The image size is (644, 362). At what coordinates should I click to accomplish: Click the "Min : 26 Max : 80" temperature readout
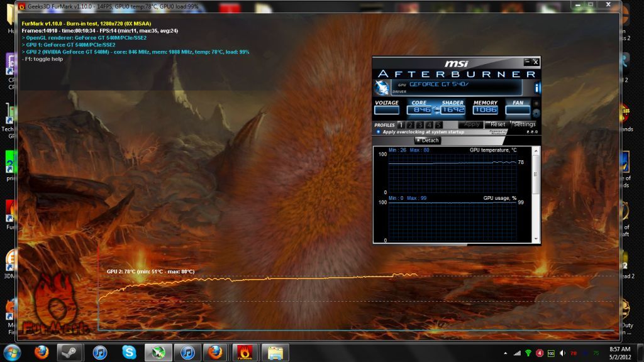coord(409,150)
